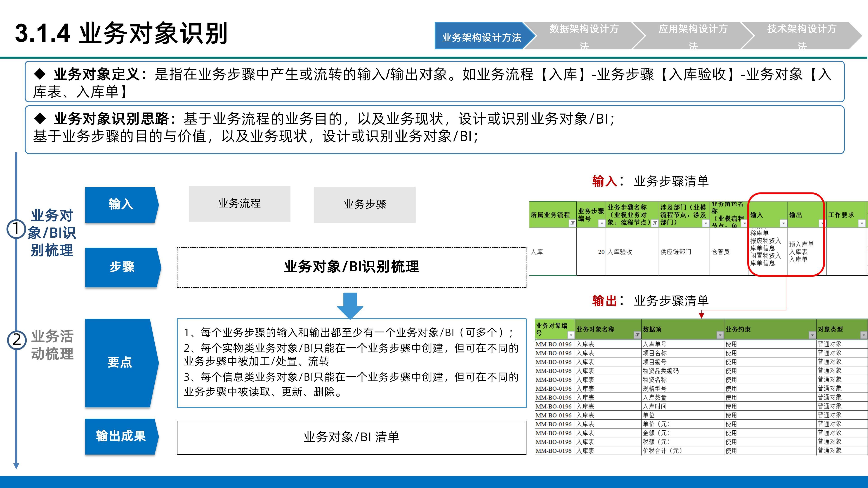Expand the 业务约束 column dropdown arrow
This screenshot has height=488, width=868.
click(x=812, y=335)
